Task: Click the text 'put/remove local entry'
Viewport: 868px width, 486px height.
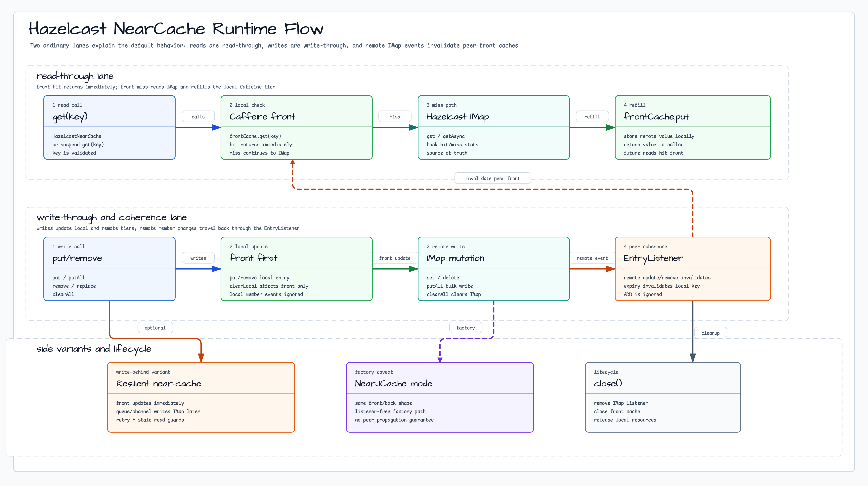Action: pos(259,278)
